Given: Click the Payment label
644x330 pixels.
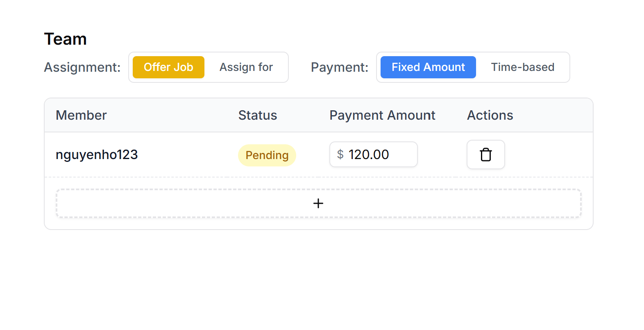Looking at the screenshot, I should [340, 67].
